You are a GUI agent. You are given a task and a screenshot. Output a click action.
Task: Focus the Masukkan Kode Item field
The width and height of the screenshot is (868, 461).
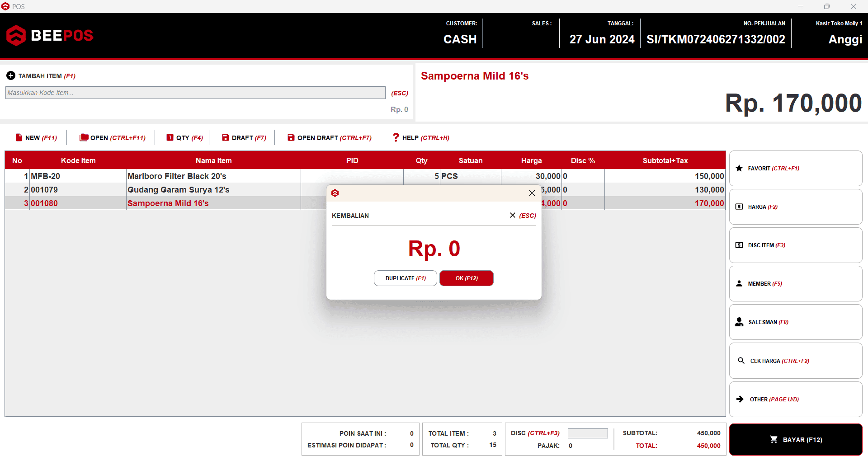[195, 93]
